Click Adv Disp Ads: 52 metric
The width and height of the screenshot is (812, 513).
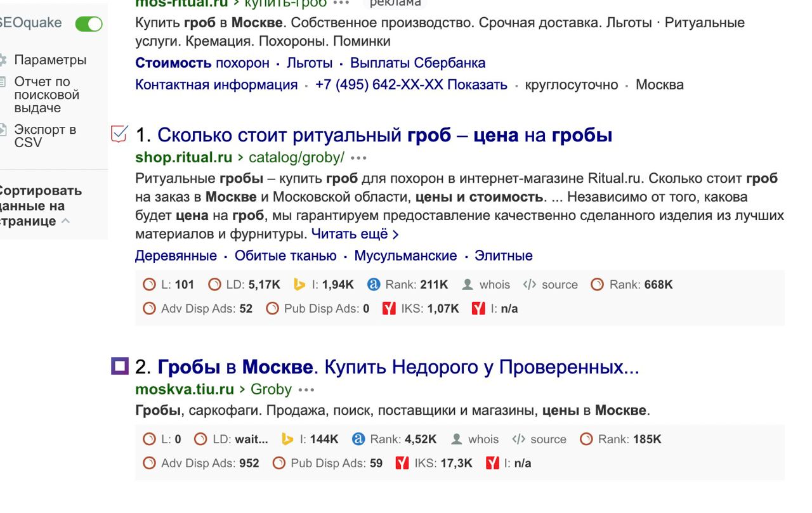tap(198, 309)
